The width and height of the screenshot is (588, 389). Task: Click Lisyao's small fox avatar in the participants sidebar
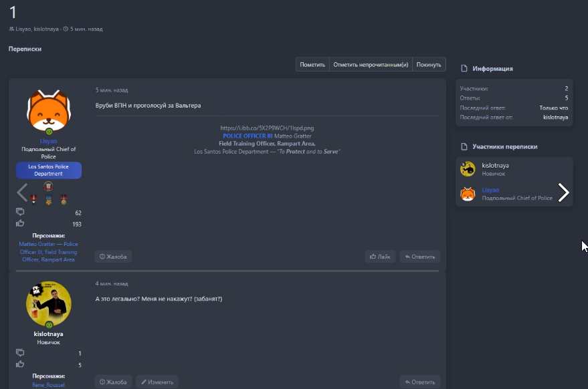(468, 194)
